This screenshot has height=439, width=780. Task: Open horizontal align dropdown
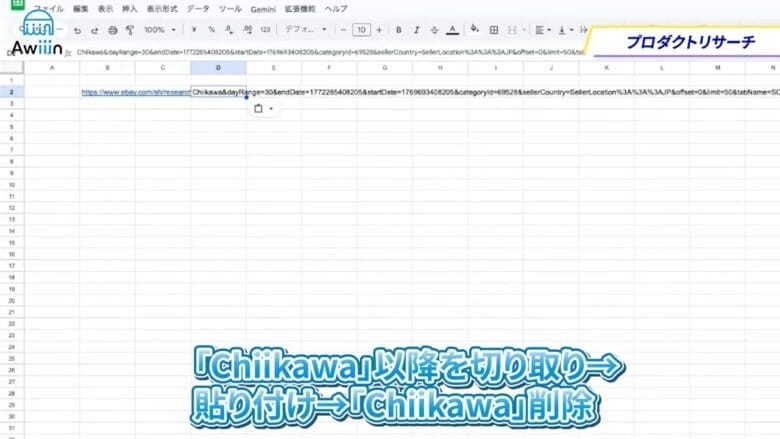tap(543, 30)
